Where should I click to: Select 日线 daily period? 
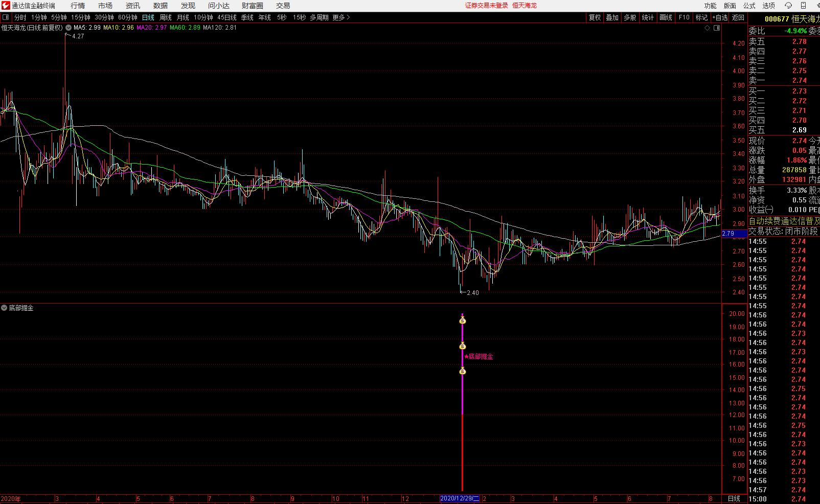(x=148, y=17)
